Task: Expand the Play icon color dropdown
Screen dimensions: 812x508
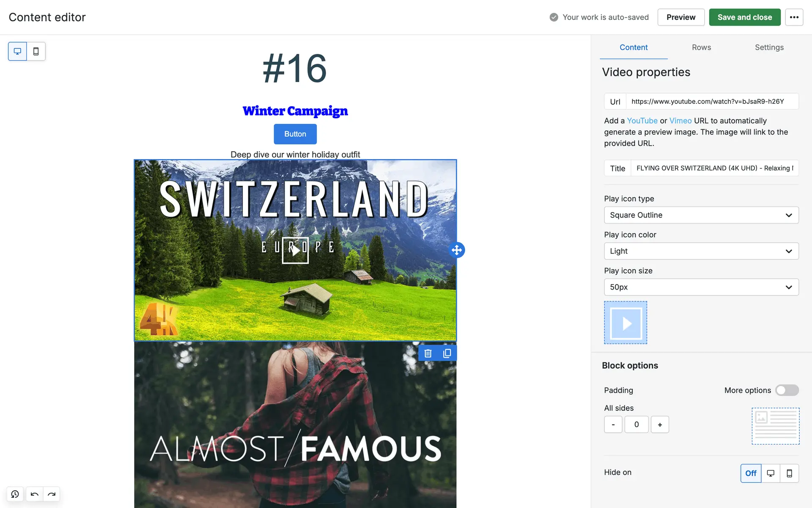Action: [x=701, y=251]
